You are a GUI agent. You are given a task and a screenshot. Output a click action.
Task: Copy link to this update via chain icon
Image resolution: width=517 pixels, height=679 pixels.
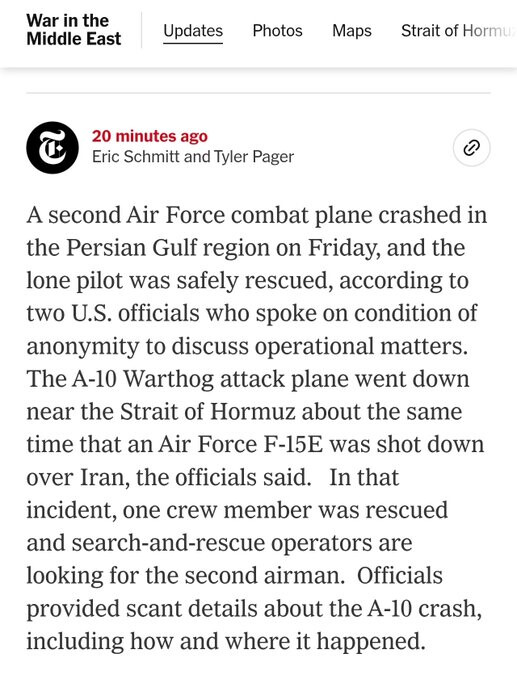point(472,148)
